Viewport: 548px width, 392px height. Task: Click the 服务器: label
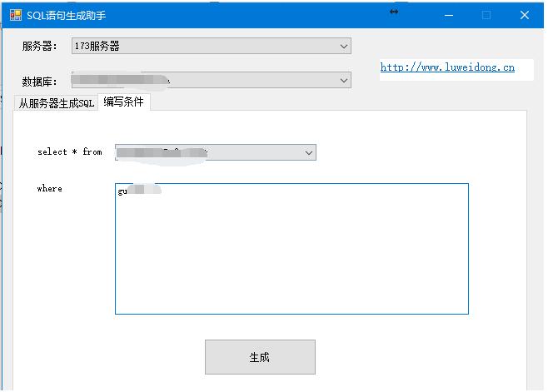click(39, 47)
